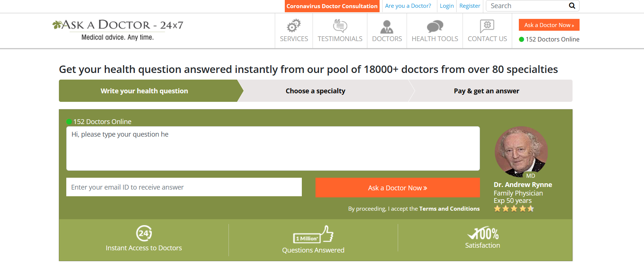Image resolution: width=644 pixels, height=274 pixels.
Task: Select the Services gear icon
Action: (x=294, y=26)
